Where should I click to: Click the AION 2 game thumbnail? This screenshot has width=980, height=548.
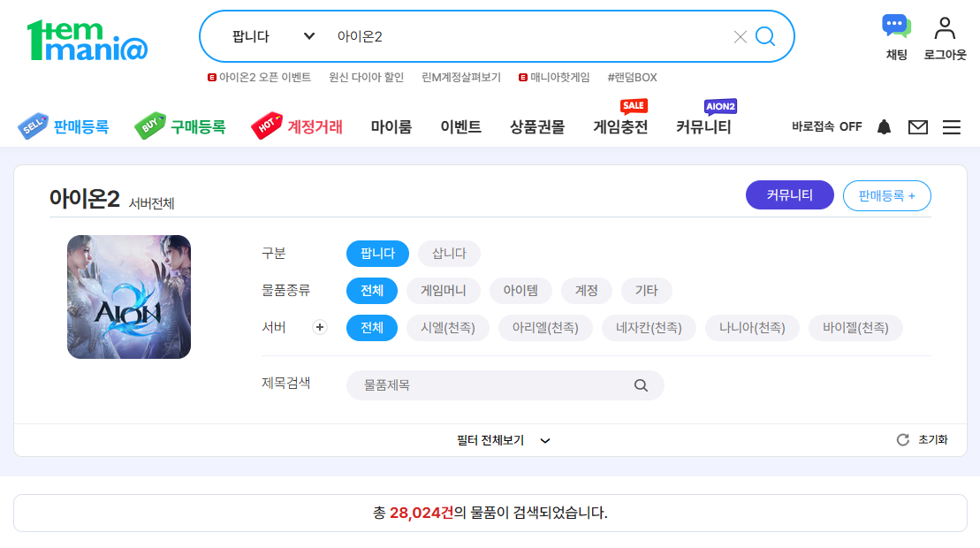[129, 297]
